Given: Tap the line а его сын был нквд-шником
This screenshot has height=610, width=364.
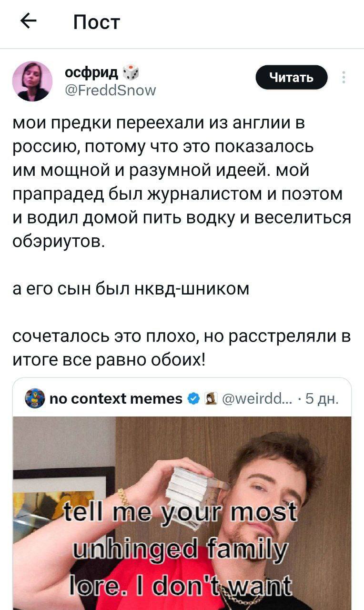Looking at the screenshot, I should coord(131,289).
